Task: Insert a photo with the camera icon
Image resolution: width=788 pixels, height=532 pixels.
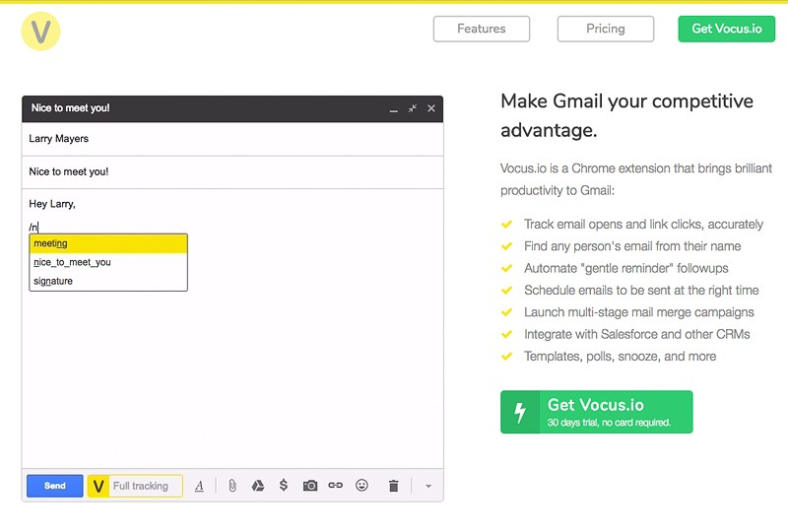Action: pos(310,486)
